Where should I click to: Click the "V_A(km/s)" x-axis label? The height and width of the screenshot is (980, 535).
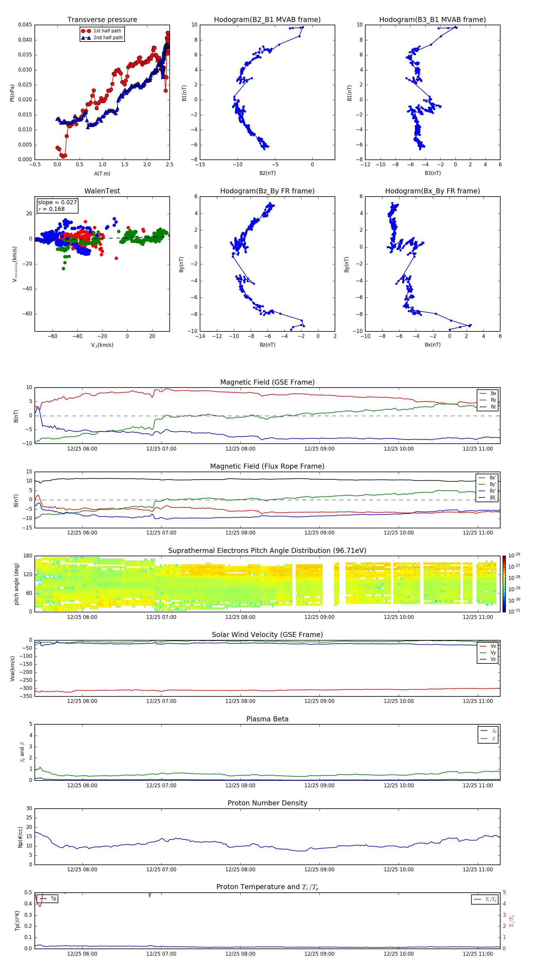click(x=102, y=345)
